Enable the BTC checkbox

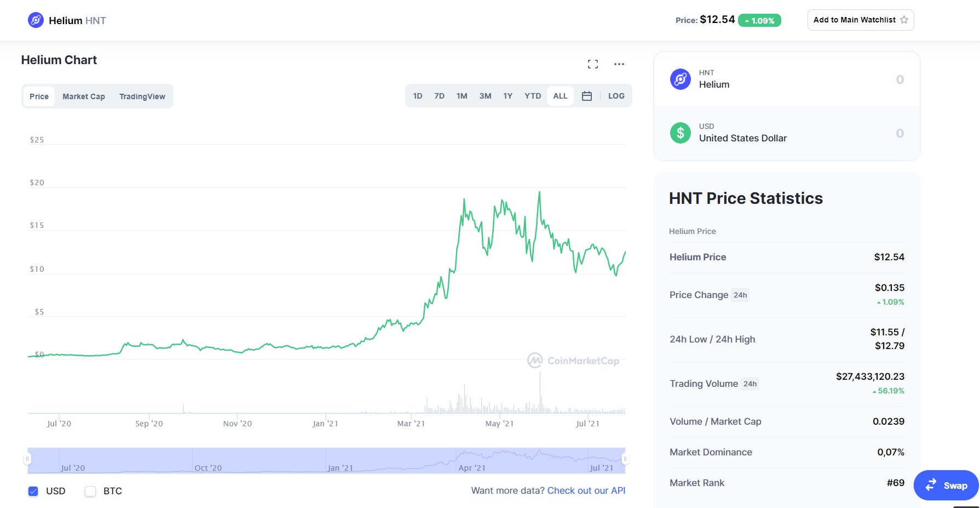(x=90, y=491)
